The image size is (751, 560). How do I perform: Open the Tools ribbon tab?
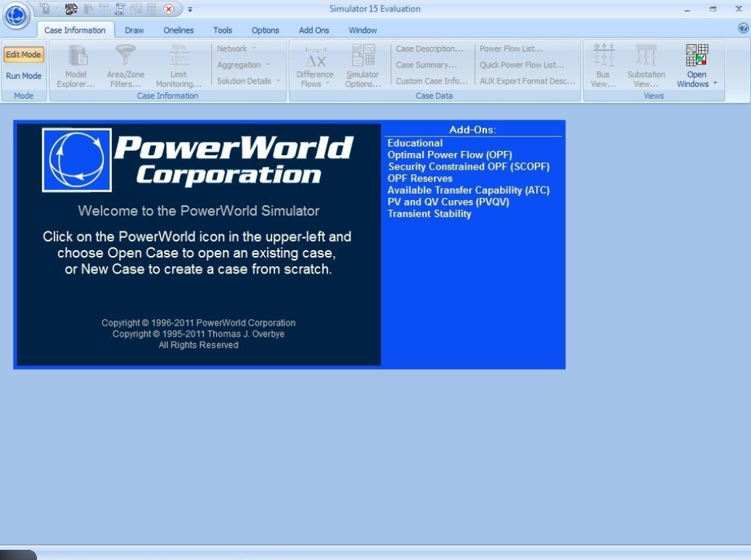[x=223, y=30]
